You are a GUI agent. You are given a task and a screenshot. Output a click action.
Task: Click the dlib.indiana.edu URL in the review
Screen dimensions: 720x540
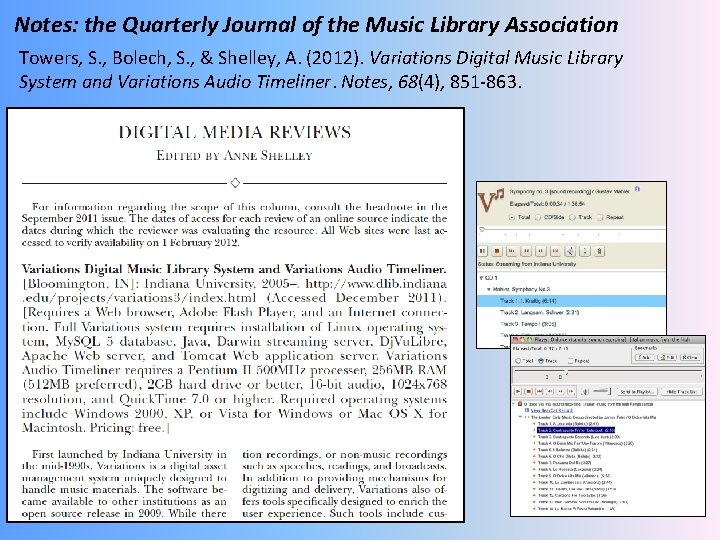[234, 291]
